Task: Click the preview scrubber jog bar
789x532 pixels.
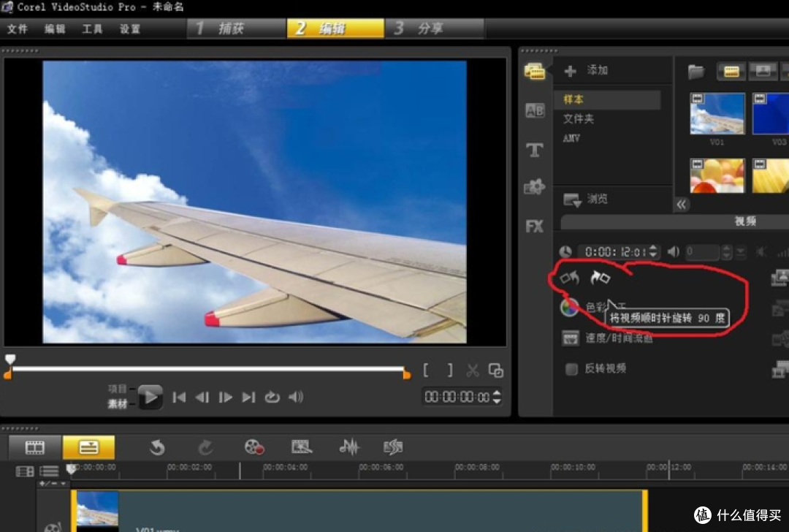Action: 207,369
